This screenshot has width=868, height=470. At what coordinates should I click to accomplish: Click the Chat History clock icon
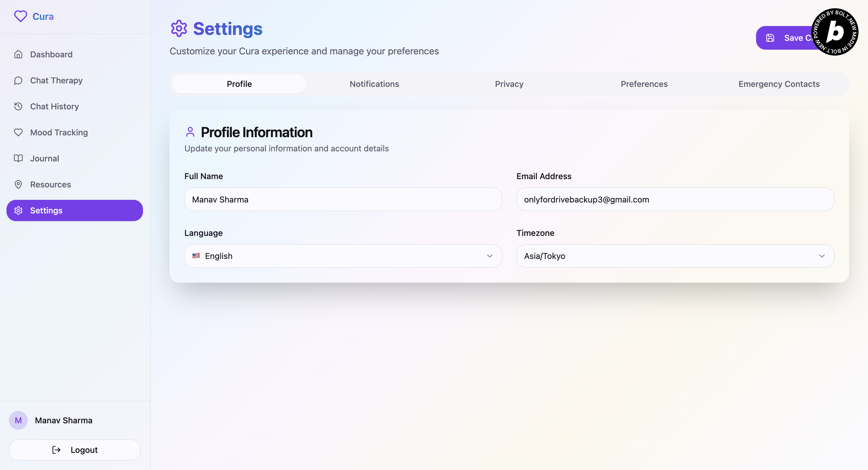(x=18, y=106)
